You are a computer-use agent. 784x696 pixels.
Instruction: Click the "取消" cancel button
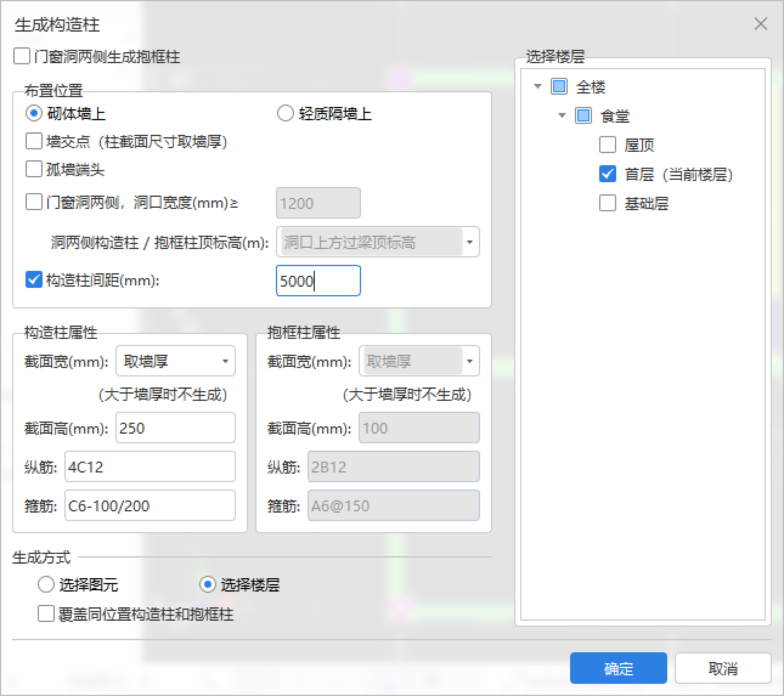point(723,668)
